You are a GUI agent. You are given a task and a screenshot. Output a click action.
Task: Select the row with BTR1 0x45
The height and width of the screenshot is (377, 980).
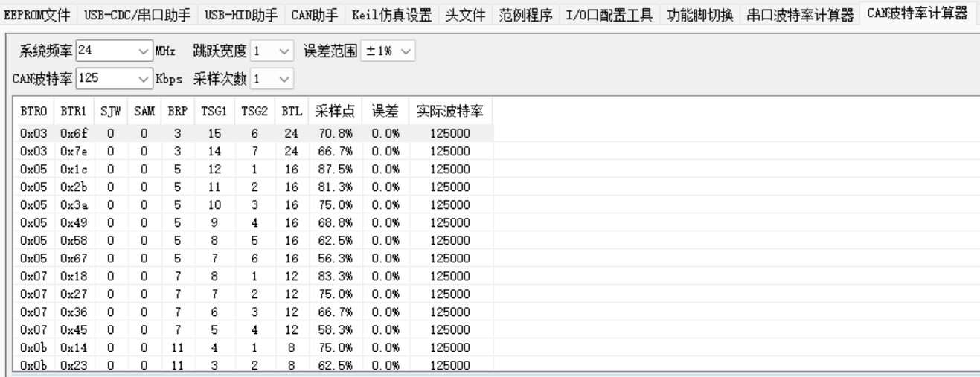click(254, 329)
